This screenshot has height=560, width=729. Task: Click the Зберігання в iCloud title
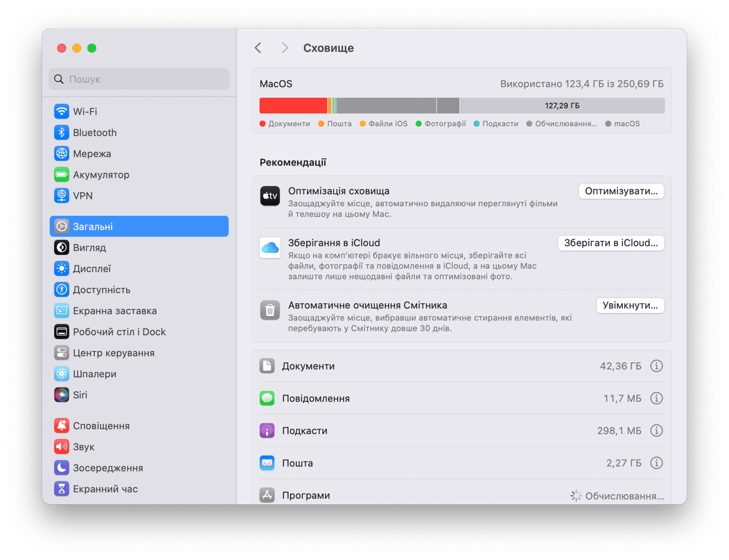pos(334,243)
